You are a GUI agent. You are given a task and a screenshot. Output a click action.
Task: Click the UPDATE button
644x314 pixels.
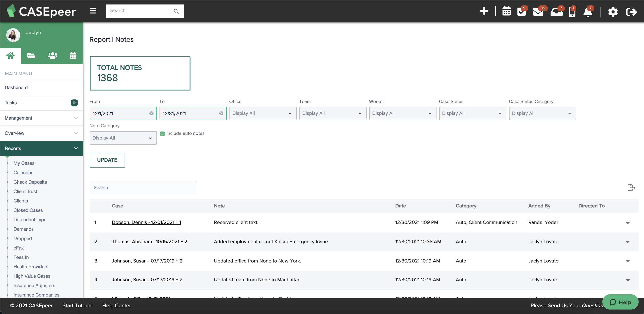click(x=107, y=160)
